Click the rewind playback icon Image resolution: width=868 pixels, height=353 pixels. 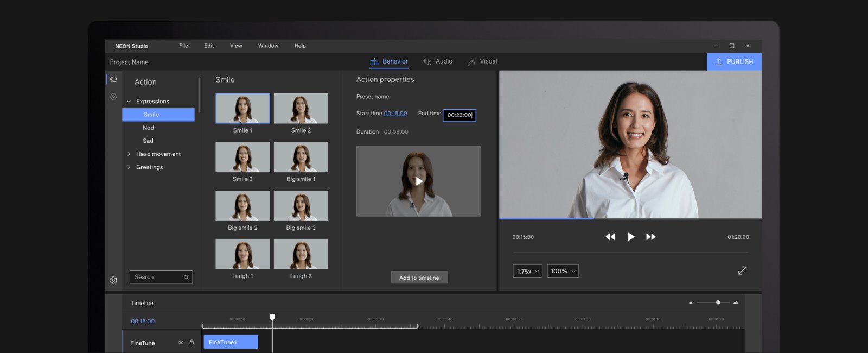[x=610, y=237]
